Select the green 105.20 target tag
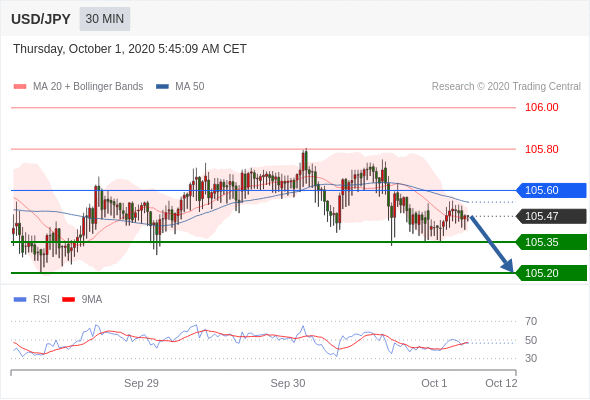This screenshot has height=400, width=590. coord(551,273)
